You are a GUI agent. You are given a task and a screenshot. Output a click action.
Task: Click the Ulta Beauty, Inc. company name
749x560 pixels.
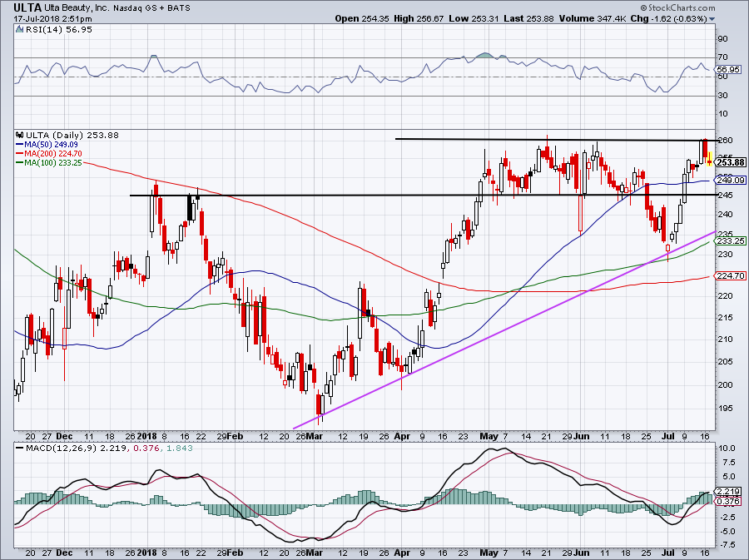(75, 8)
